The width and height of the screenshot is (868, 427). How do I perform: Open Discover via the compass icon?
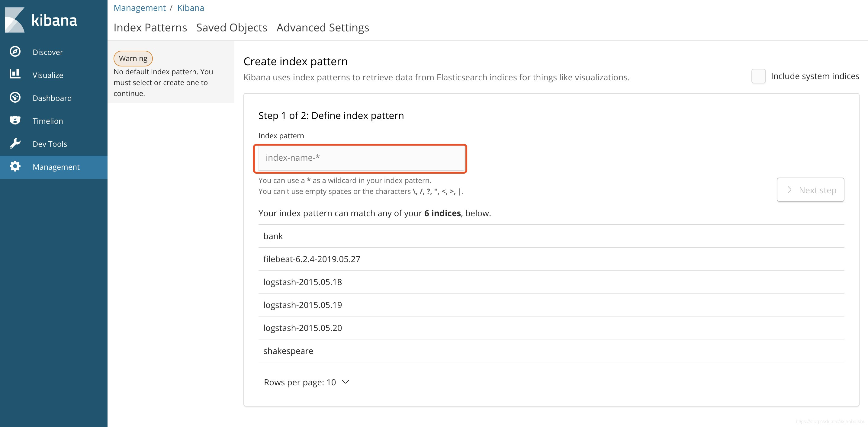coord(15,52)
